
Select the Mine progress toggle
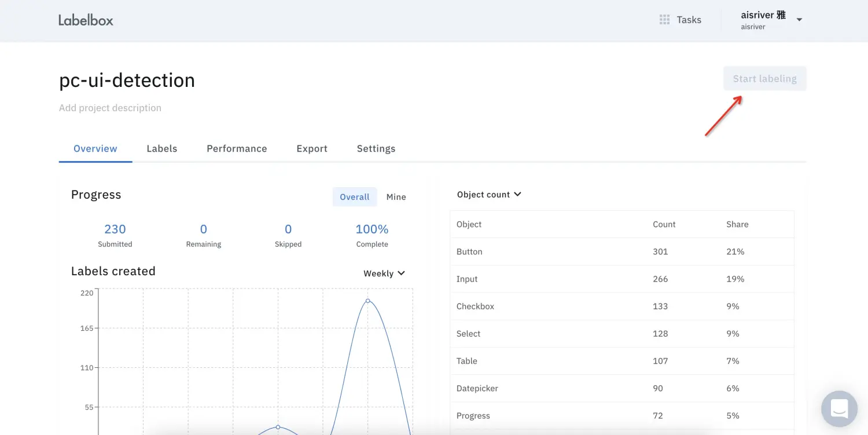(396, 197)
